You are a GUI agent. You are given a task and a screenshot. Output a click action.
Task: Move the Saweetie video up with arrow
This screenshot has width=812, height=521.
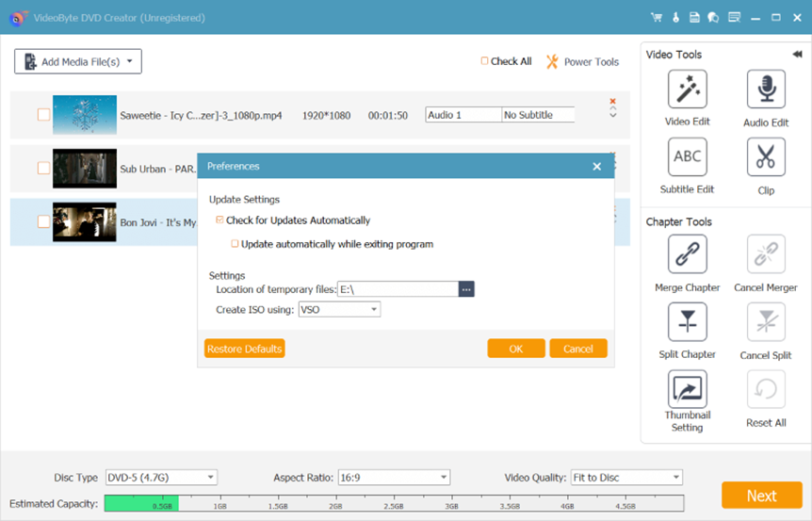[x=612, y=108]
